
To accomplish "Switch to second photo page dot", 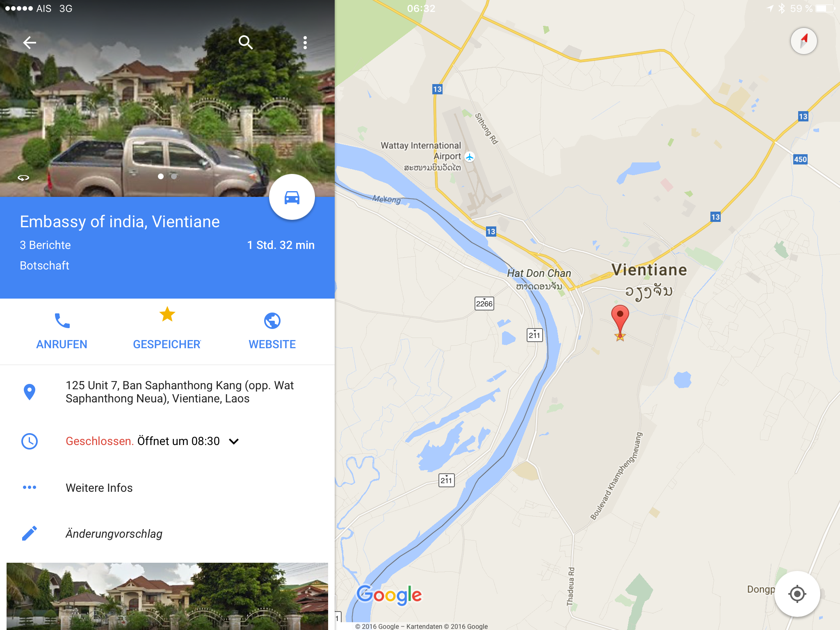I will pyautogui.click(x=174, y=176).
